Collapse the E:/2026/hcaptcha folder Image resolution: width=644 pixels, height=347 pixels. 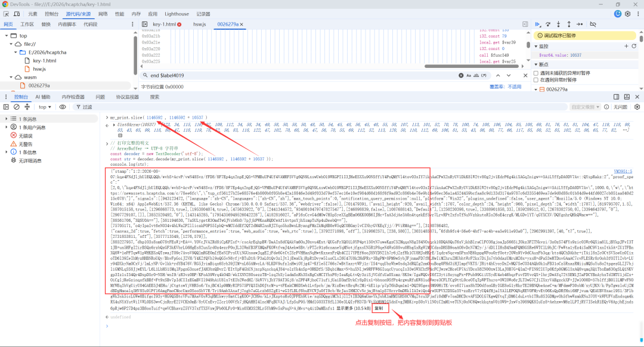(x=16, y=52)
